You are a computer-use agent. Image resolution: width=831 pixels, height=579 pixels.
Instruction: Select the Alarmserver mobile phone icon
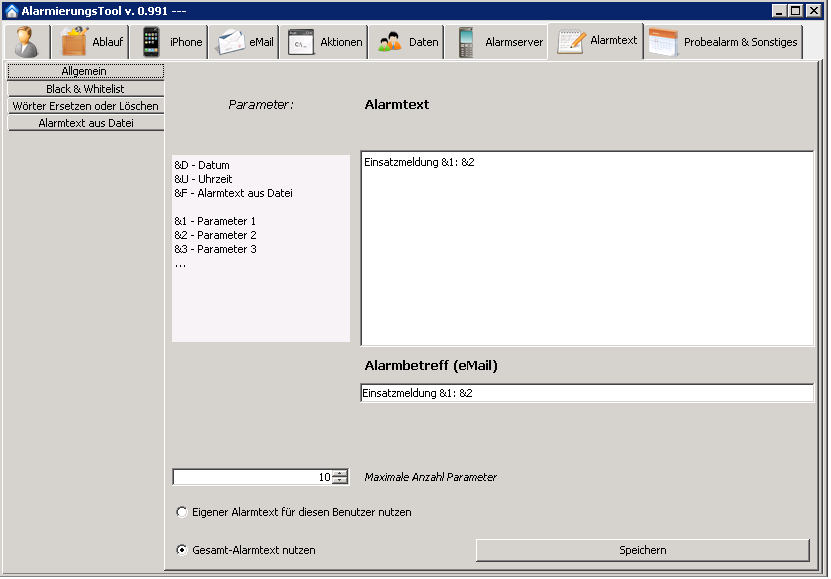coord(465,42)
